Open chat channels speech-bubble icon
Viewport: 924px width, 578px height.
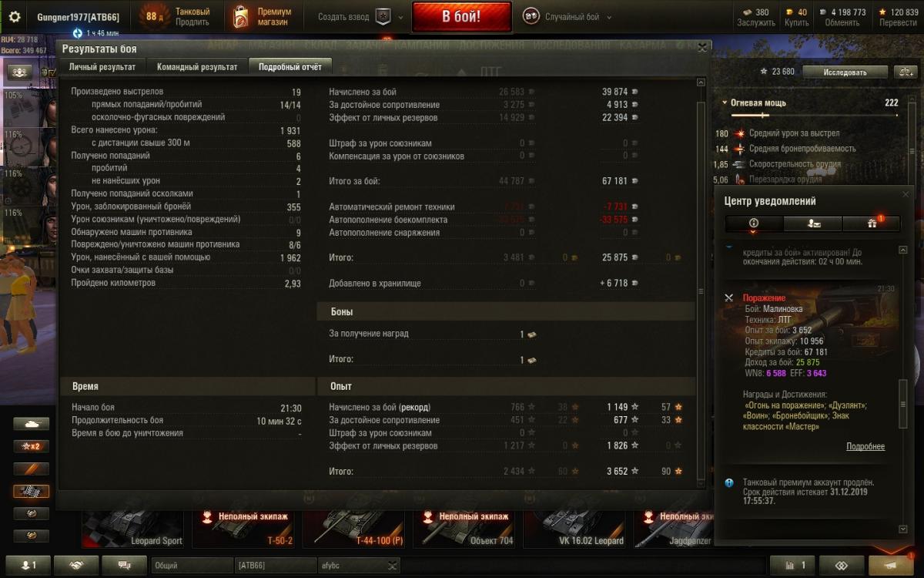tap(122, 566)
